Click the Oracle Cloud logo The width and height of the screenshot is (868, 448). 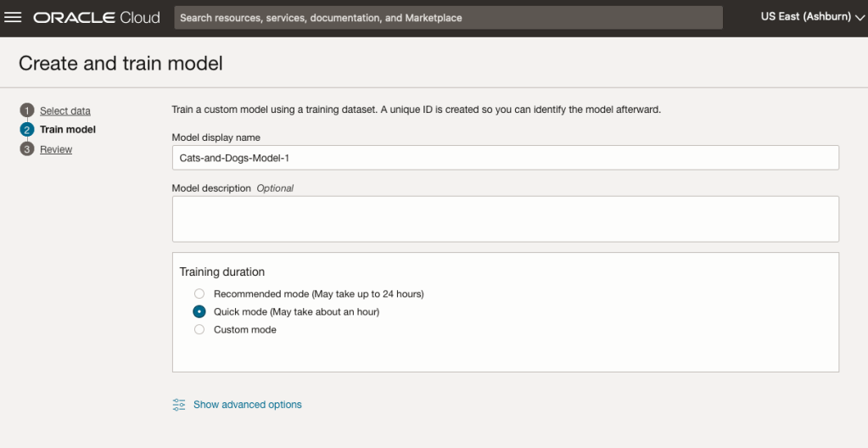click(97, 18)
